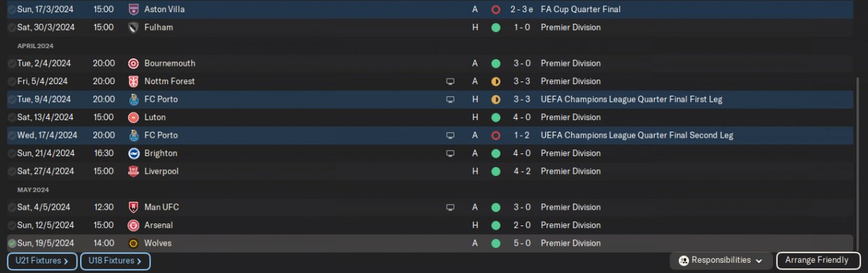Click the Aston Villa club badge
The width and height of the screenshot is (868, 273).
133,10
